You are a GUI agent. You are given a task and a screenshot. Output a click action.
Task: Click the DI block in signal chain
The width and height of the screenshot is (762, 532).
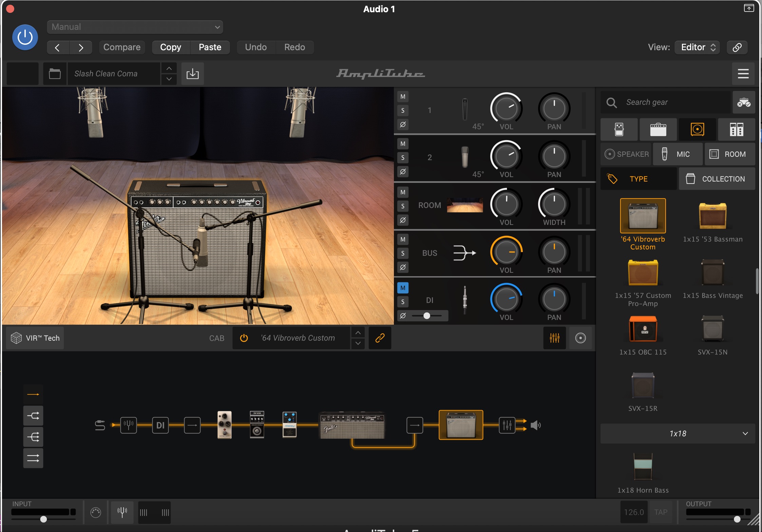pyautogui.click(x=160, y=425)
